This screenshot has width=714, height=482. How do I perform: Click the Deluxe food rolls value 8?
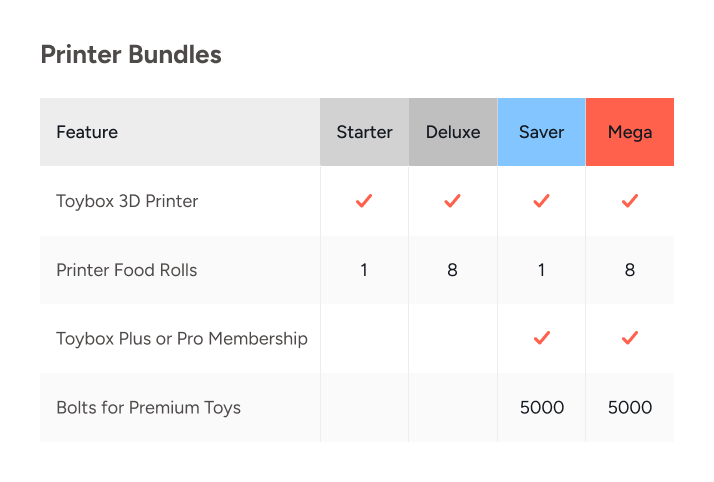coord(452,270)
